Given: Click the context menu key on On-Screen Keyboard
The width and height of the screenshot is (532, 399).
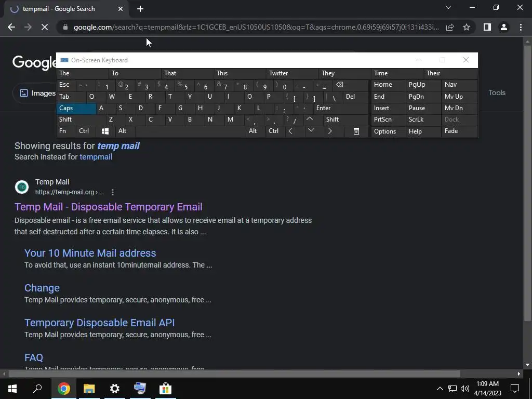Looking at the screenshot, I should pos(356,131).
